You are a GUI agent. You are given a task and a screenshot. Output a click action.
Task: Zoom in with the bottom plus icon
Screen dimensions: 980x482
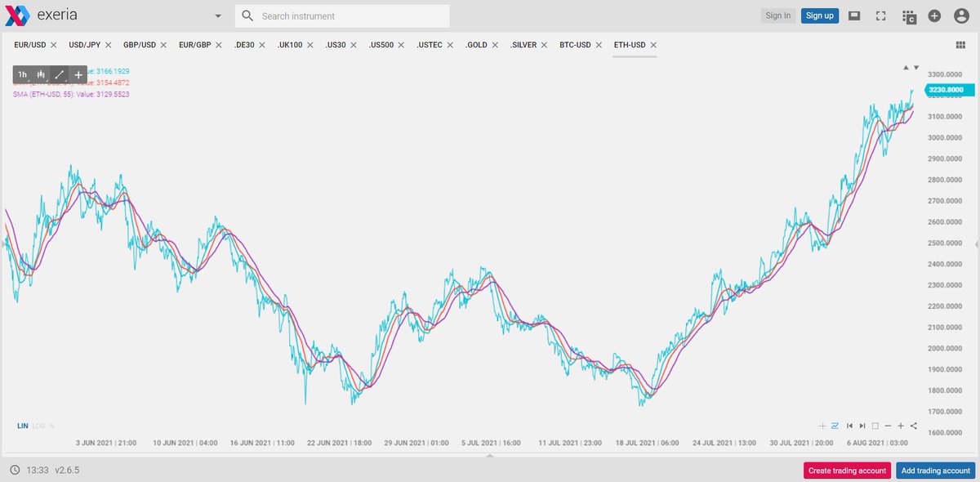click(901, 426)
